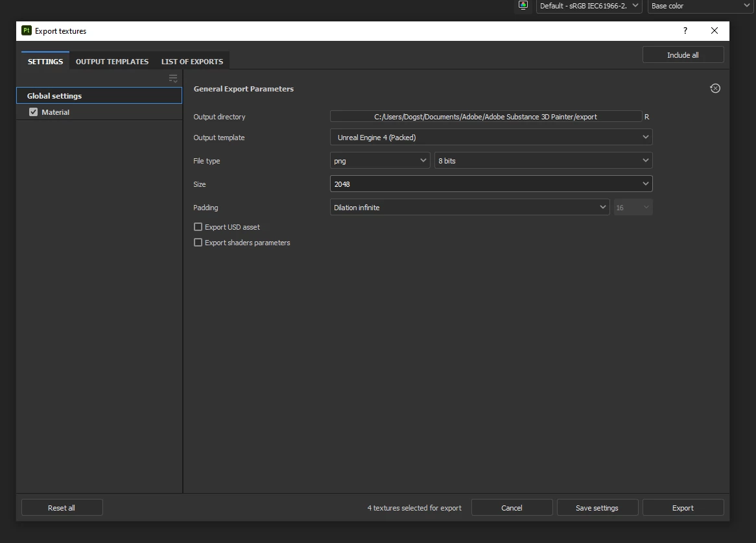Screen dimensions: 756x543
Task: Click the Include all button
Action: tap(683, 55)
